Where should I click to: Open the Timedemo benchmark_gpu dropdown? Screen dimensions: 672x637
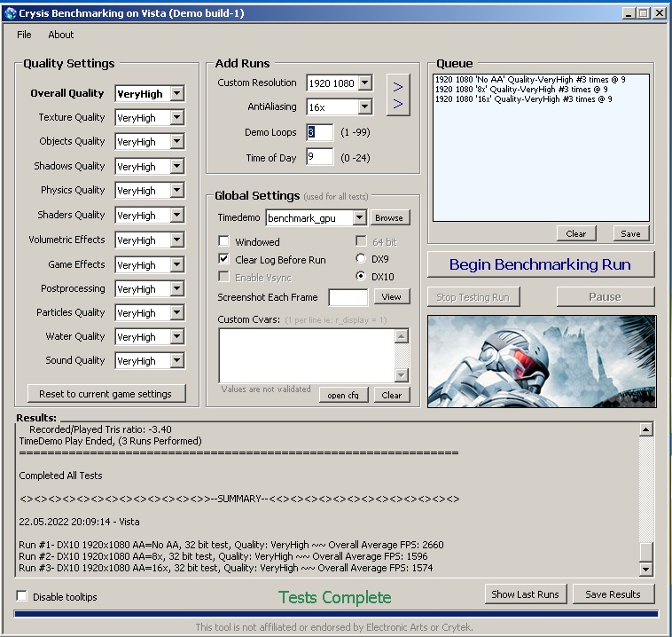click(x=360, y=218)
